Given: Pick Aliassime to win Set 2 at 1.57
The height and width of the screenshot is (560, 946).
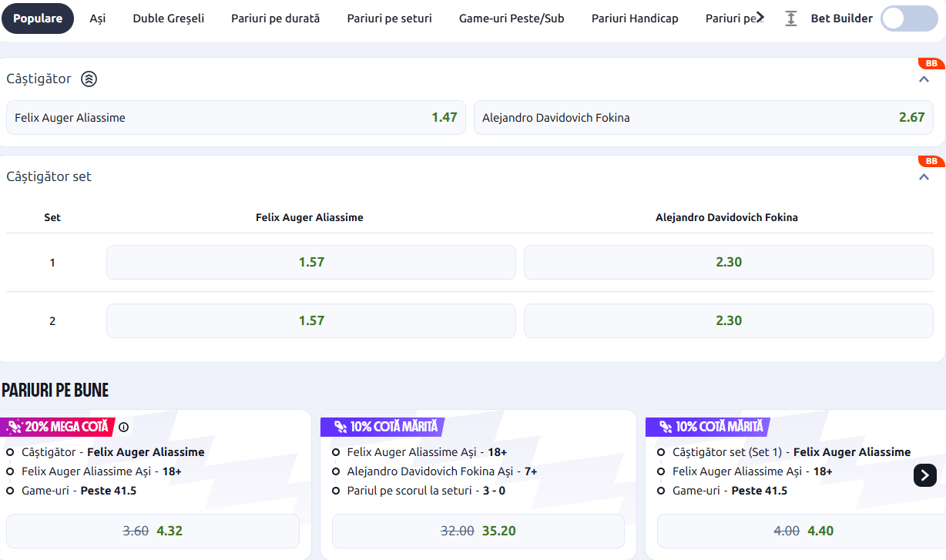Looking at the screenshot, I should [x=311, y=320].
